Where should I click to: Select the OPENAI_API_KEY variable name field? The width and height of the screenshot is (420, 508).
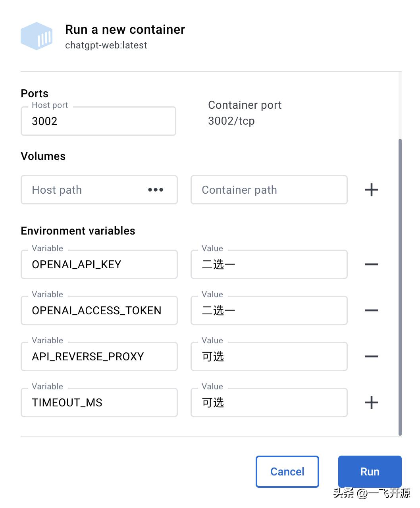[99, 264]
